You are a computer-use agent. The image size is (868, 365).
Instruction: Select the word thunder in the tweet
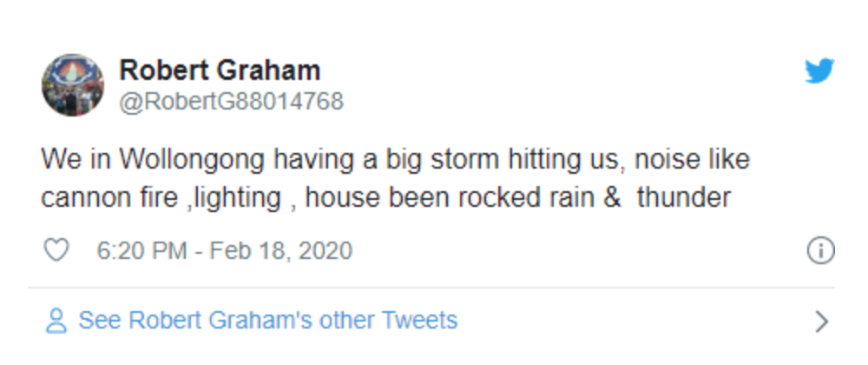684,198
